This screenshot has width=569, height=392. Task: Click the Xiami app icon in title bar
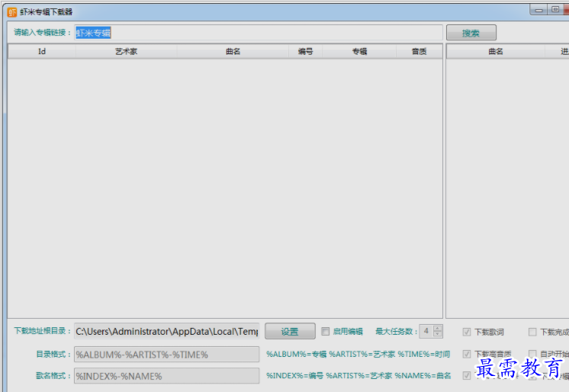(12, 12)
